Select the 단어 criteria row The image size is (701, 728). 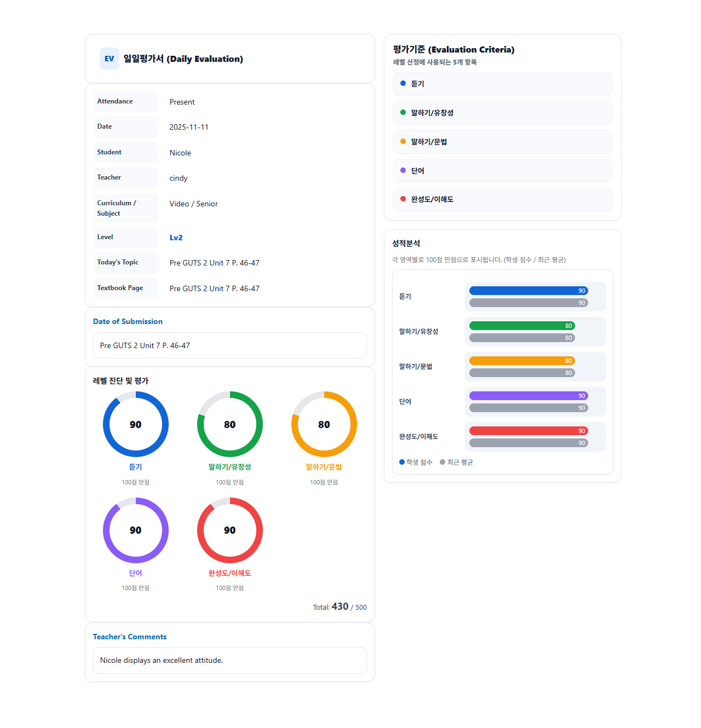502,171
